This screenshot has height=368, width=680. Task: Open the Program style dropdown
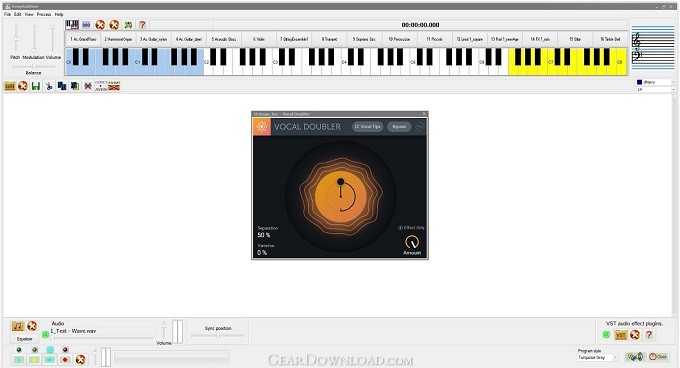(x=598, y=358)
